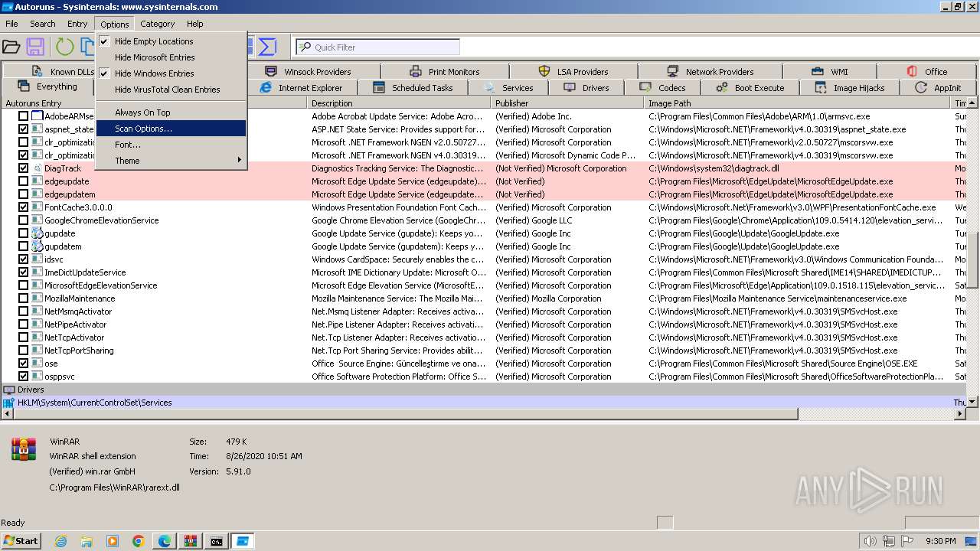Click the sigma VirusTotal toolbar icon
Screen dimensions: 980x551
pos(267,47)
